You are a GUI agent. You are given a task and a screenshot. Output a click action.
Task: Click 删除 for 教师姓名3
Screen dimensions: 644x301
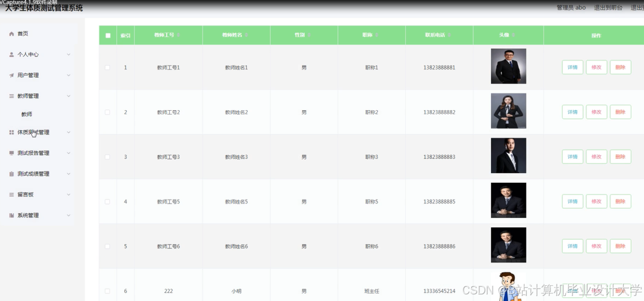tap(620, 157)
